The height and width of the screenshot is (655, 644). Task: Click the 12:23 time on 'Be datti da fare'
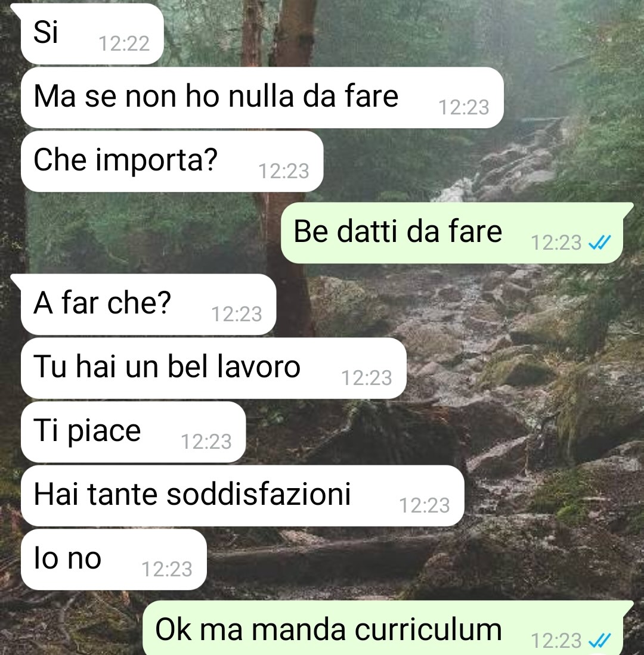coord(556,243)
